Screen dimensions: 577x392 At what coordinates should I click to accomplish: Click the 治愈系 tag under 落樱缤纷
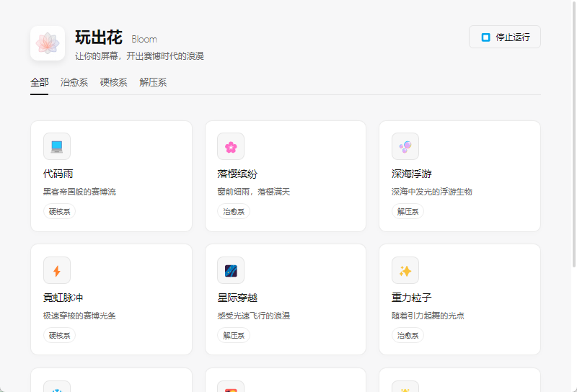(x=234, y=212)
